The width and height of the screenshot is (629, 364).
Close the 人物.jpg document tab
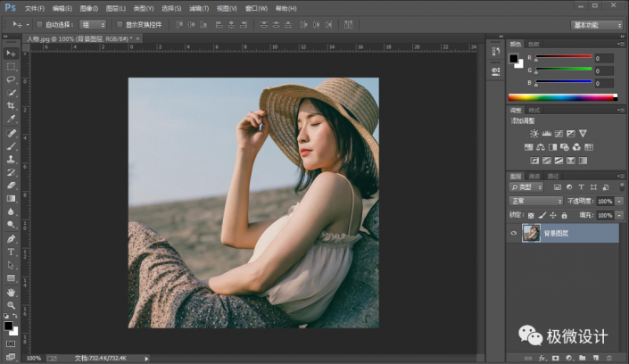(x=138, y=40)
